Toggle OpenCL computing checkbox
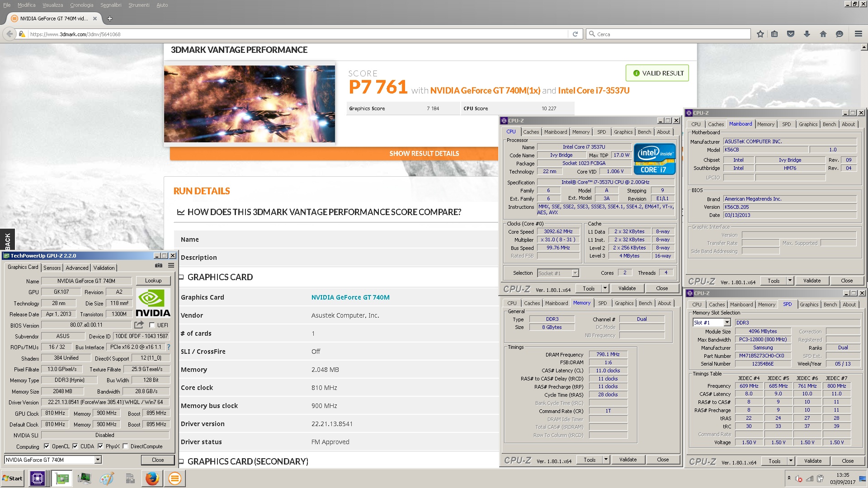Viewport: 868px width, 488px height. (x=47, y=446)
